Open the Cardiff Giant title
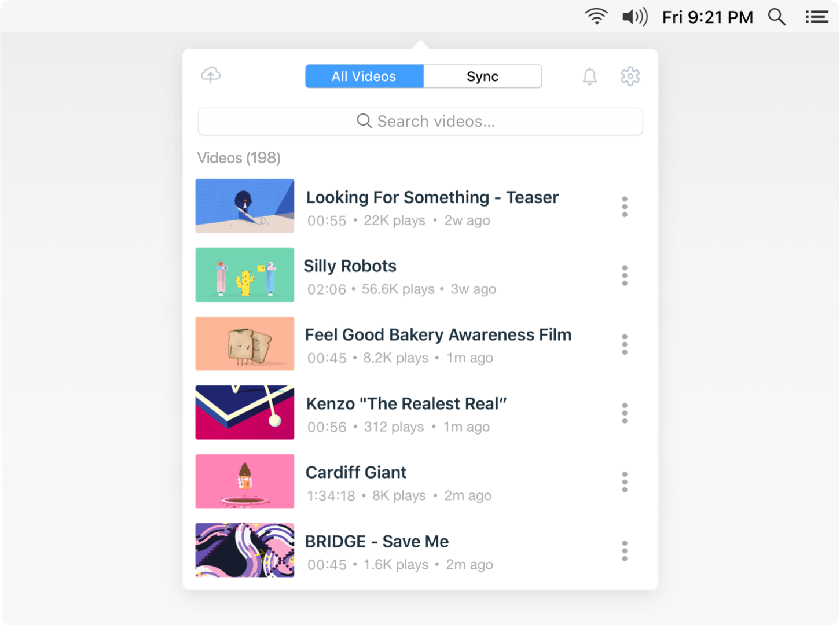Image resolution: width=840 pixels, height=625 pixels. 356,473
